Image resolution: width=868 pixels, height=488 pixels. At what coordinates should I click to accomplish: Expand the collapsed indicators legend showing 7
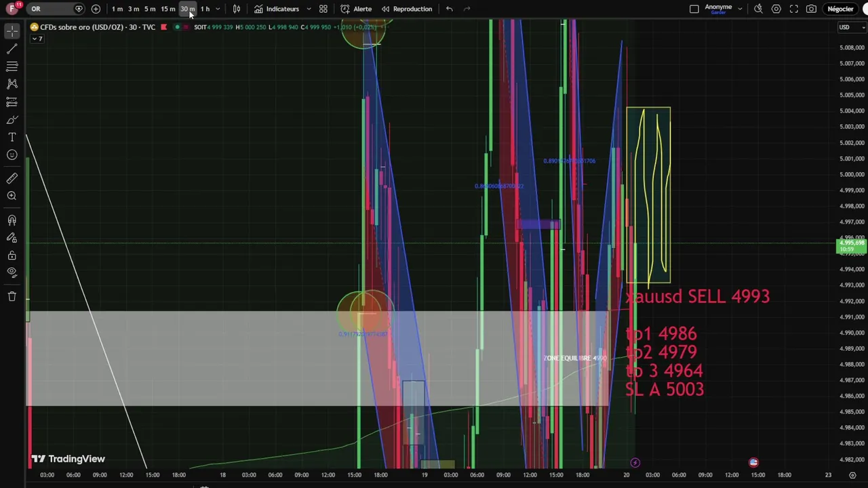point(37,39)
